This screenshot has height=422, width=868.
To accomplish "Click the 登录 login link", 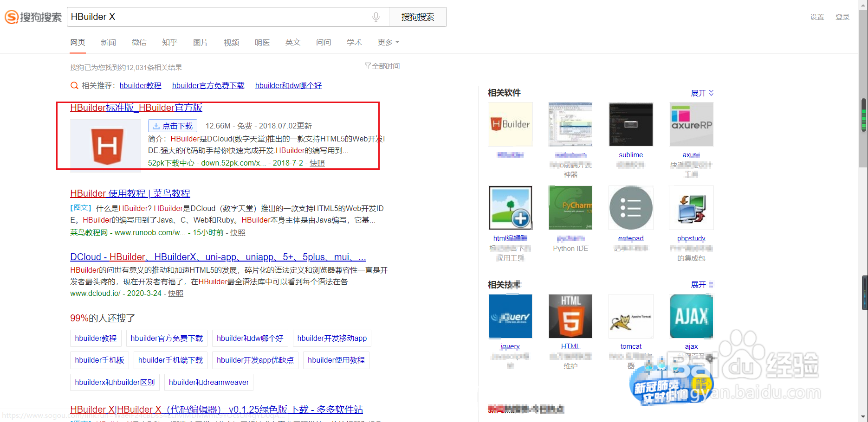I will (x=842, y=17).
